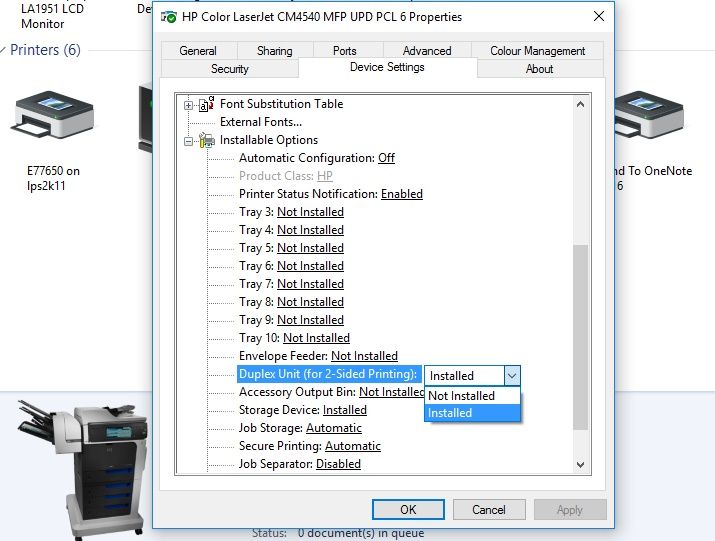
Task: Select the Device Settings tab
Action: 387,67
